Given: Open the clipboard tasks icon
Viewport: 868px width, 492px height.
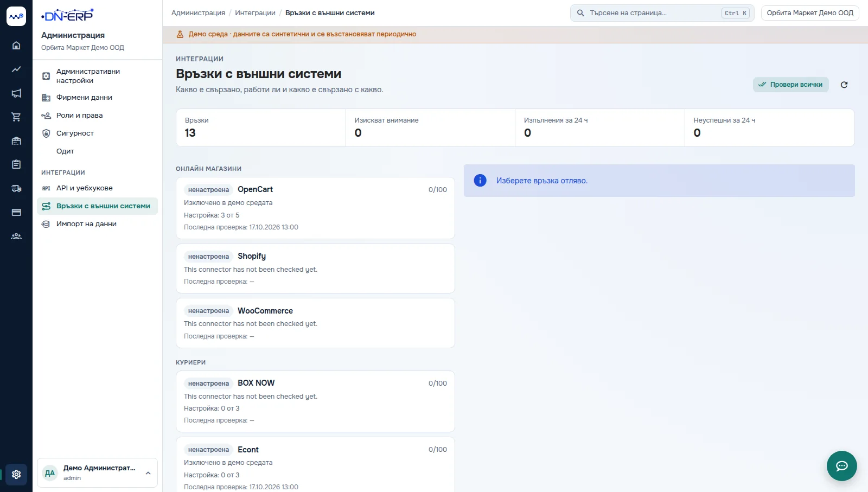Looking at the screenshot, I should click(16, 164).
